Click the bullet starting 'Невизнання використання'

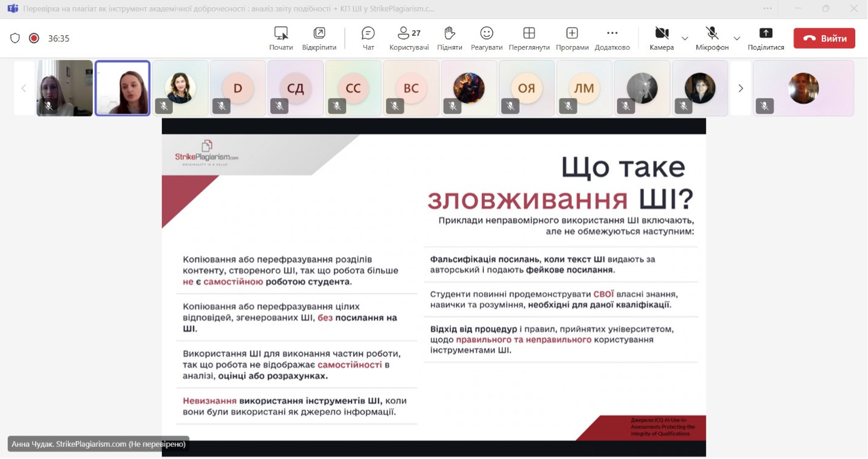click(294, 406)
